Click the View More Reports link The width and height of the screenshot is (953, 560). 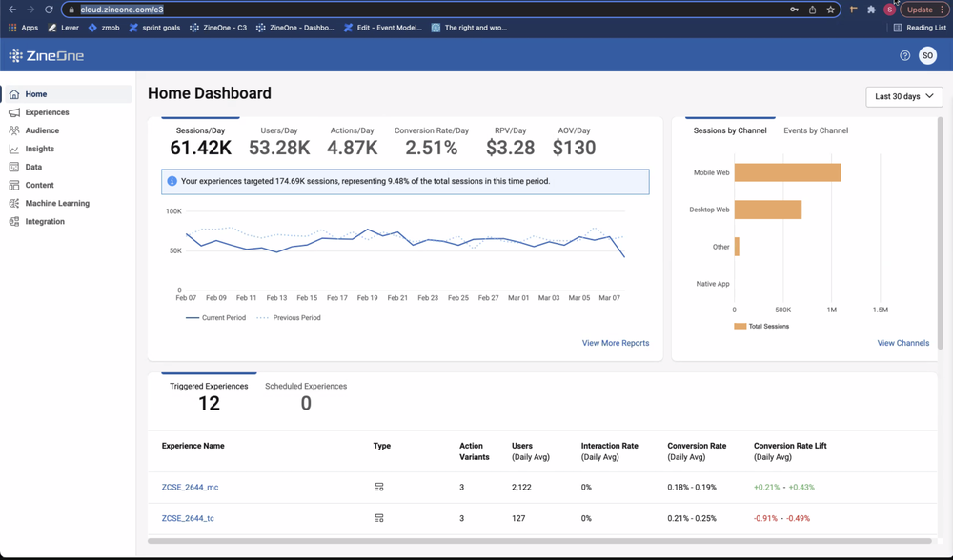pyautogui.click(x=615, y=343)
